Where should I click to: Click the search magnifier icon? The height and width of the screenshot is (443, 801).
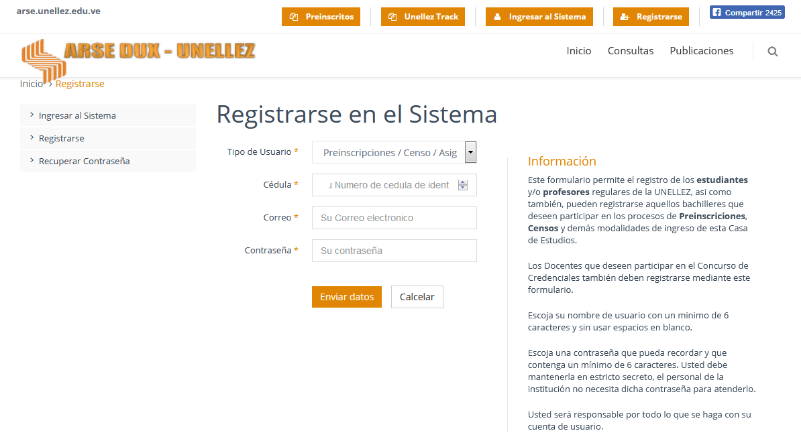tap(772, 51)
